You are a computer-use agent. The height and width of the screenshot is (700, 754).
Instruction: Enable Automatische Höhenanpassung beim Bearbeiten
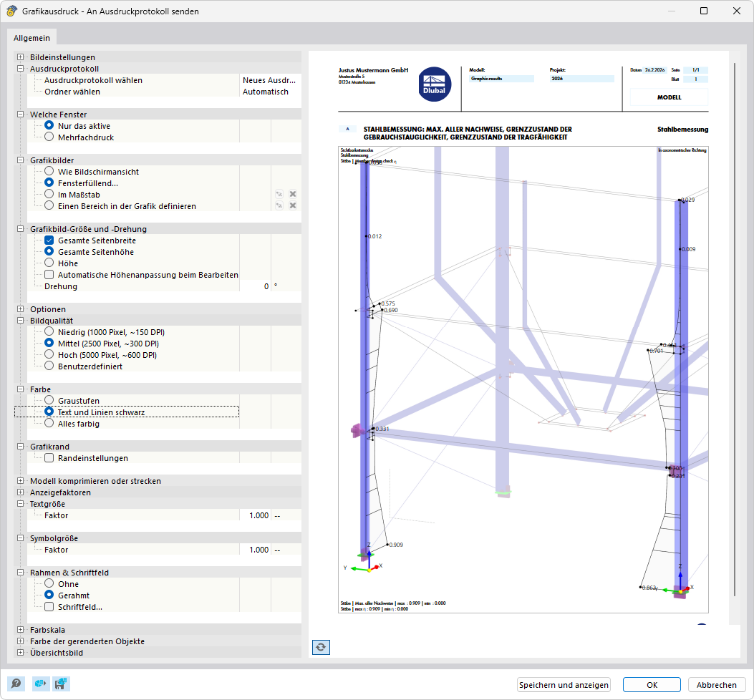(x=49, y=275)
